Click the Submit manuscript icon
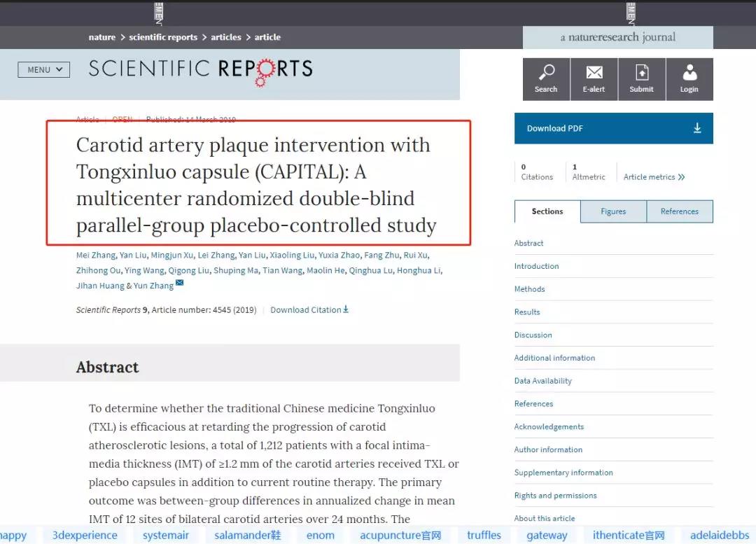Image resolution: width=756 pixels, height=544 pixels. tap(641, 73)
